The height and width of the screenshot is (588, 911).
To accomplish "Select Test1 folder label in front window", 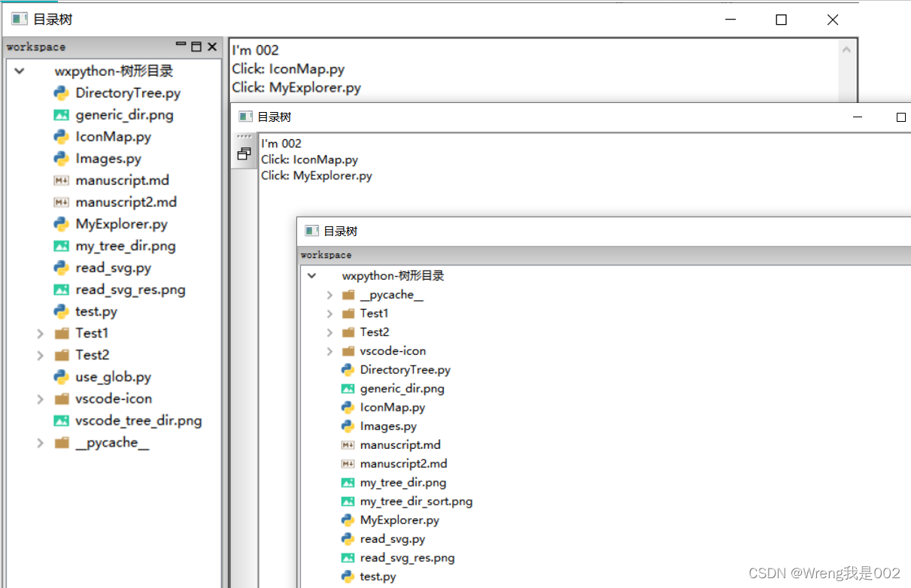I will click(x=375, y=314).
